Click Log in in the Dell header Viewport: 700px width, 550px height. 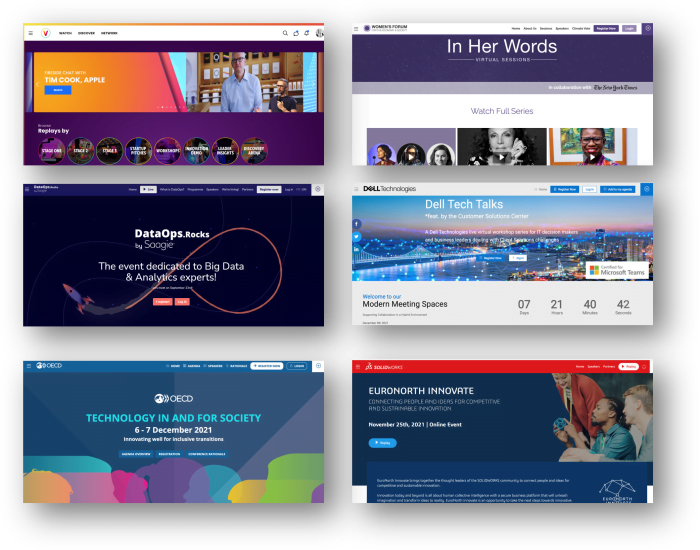pos(589,189)
